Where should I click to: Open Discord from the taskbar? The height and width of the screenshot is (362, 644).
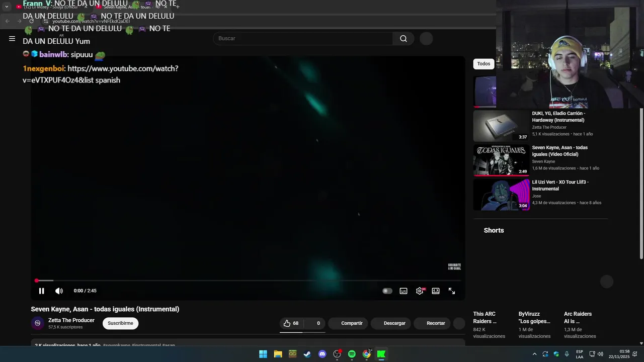[322, 354]
